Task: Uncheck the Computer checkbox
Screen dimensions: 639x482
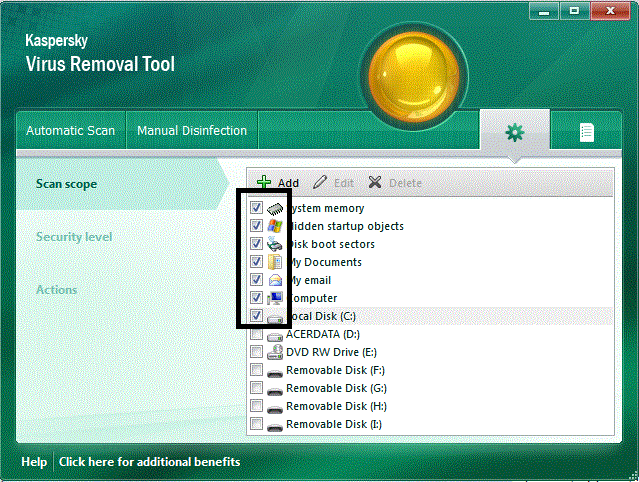Action: 256,298
